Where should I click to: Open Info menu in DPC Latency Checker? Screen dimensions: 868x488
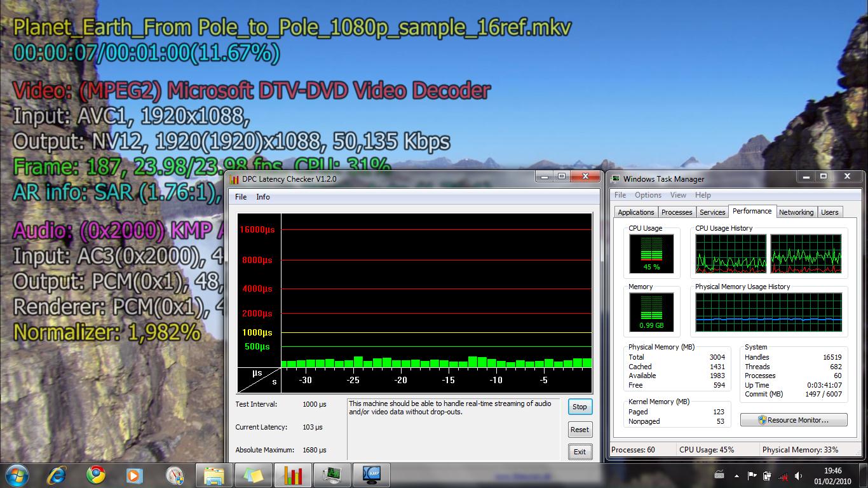(x=263, y=197)
